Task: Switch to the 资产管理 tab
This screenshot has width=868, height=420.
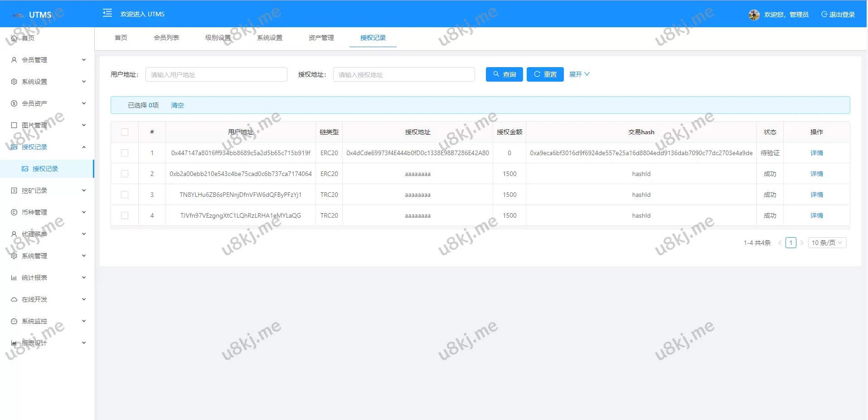Action: click(321, 38)
